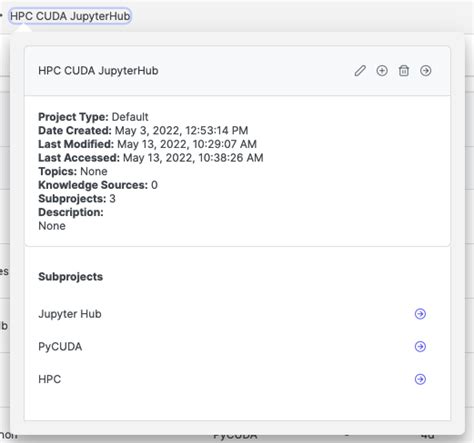Click the Last Accessed timestamp
474x443 pixels.
(x=193, y=158)
